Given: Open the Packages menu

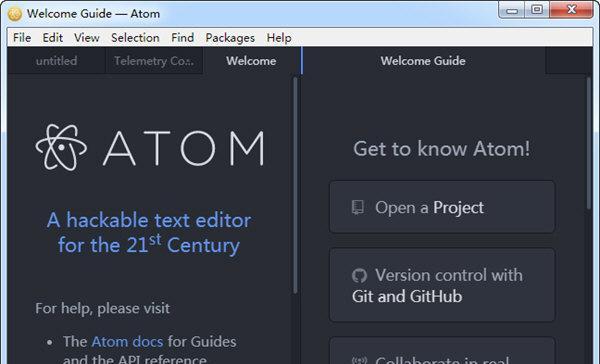Looking at the screenshot, I should click(x=230, y=38).
